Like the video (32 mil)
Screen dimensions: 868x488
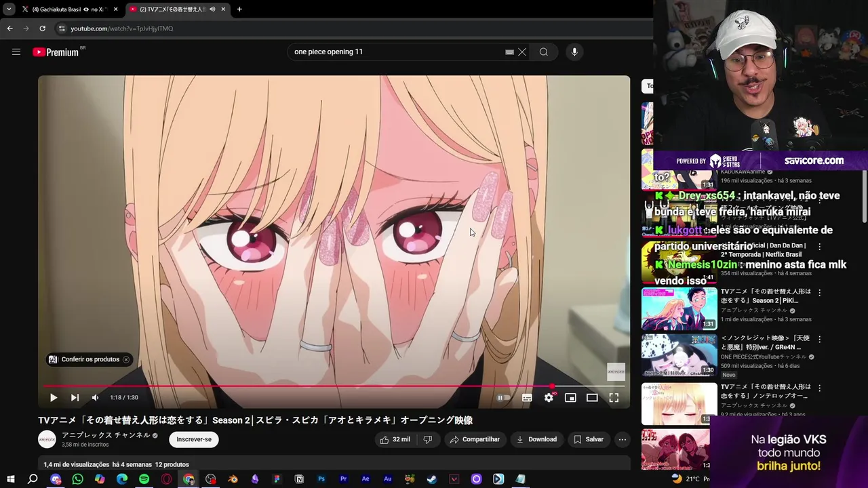pyautogui.click(x=395, y=439)
